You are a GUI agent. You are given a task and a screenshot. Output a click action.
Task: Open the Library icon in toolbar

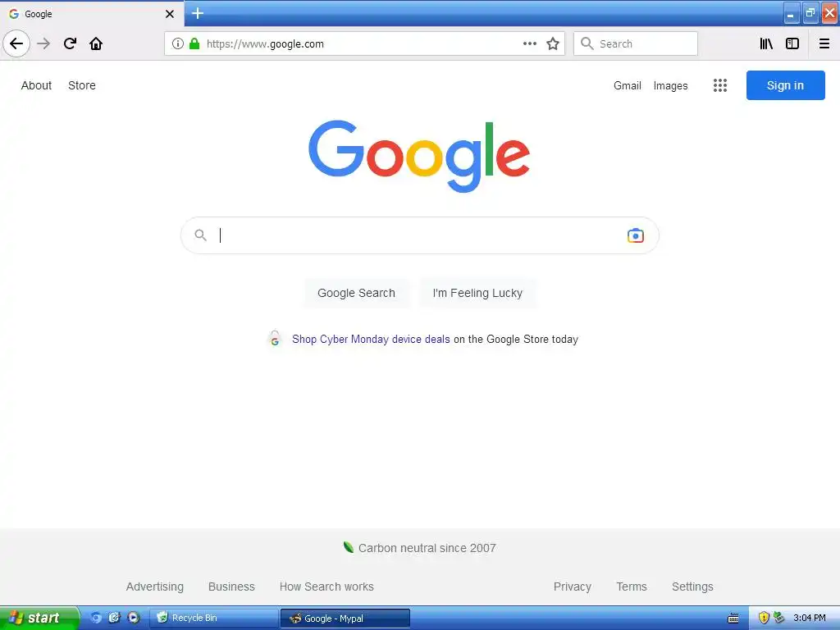tap(766, 44)
